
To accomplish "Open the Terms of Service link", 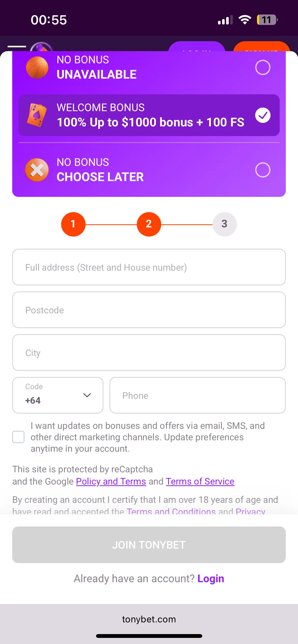I will click(x=200, y=481).
